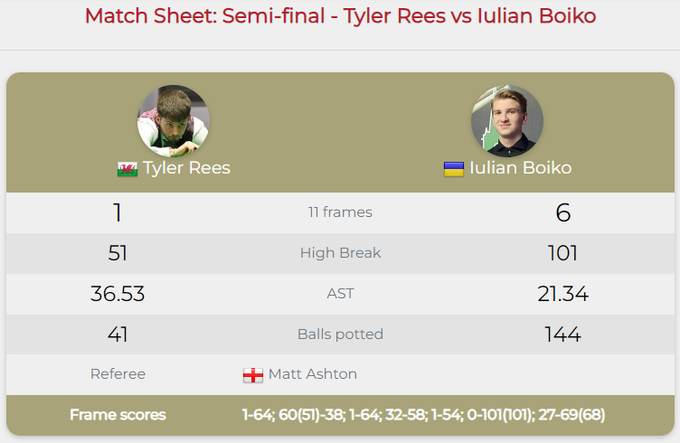This screenshot has height=443, width=680.
Task: Click referee name Matt Ashton
Action: point(312,374)
